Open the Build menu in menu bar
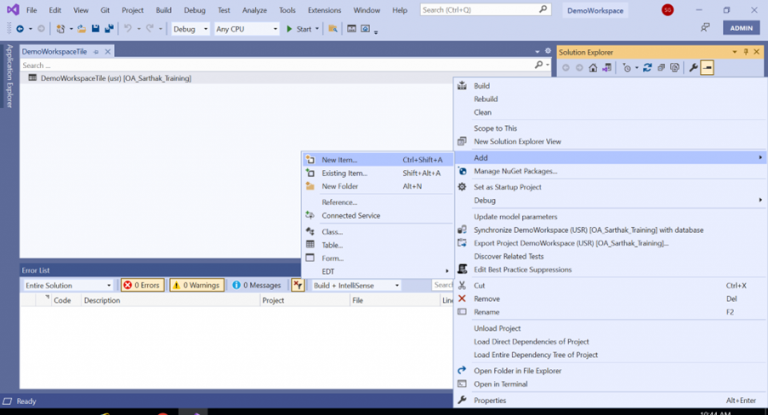Image resolution: width=768 pixels, height=415 pixels. (x=164, y=10)
